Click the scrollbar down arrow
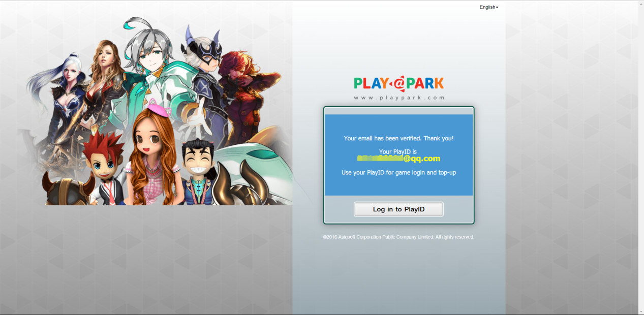Image resolution: width=644 pixels, height=315 pixels. tap(641, 311)
